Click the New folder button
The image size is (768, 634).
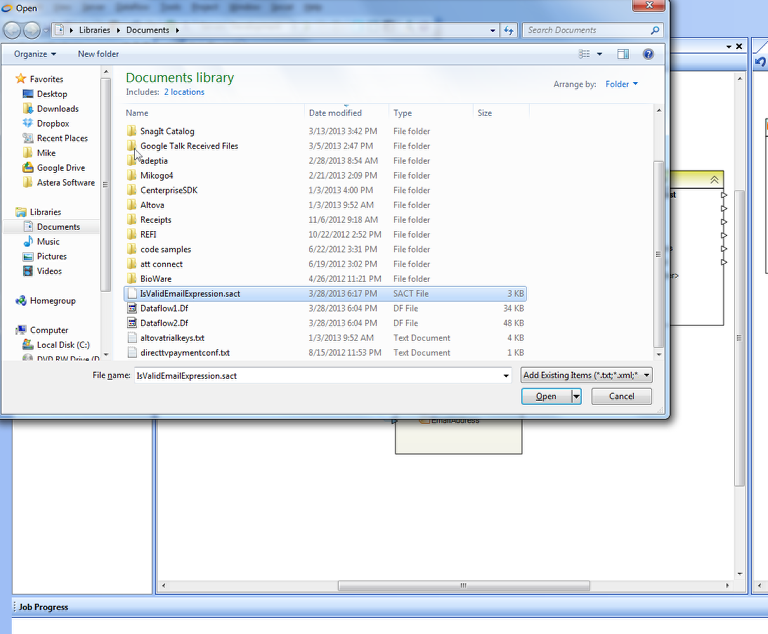tap(98, 54)
